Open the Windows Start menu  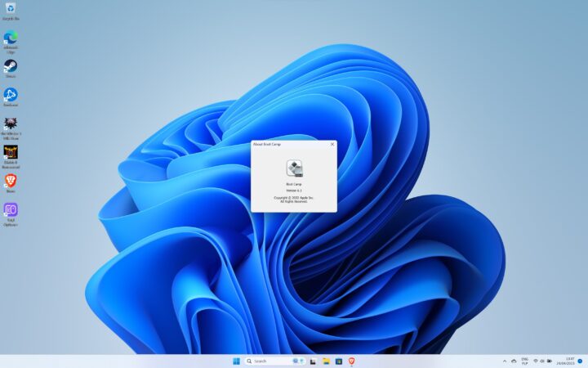(236, 361)
